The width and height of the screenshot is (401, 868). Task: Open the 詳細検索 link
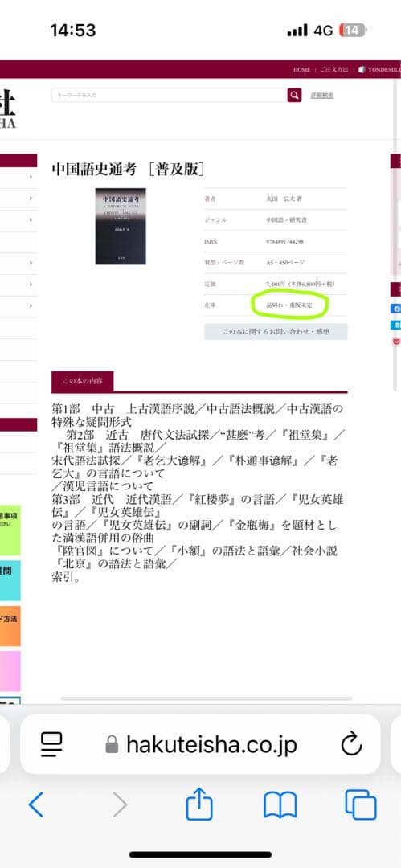(322, 95)
